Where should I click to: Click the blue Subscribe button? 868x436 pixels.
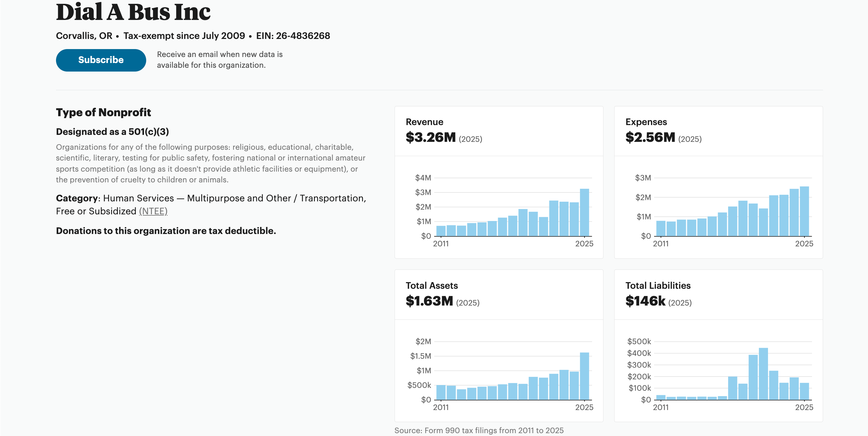tap(101, 60)
